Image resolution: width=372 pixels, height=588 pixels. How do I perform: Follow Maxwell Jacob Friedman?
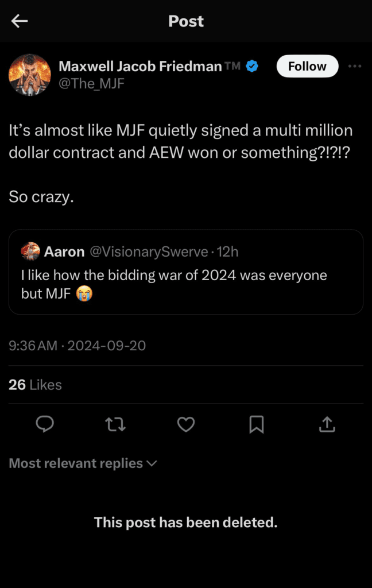pos(307,66)
